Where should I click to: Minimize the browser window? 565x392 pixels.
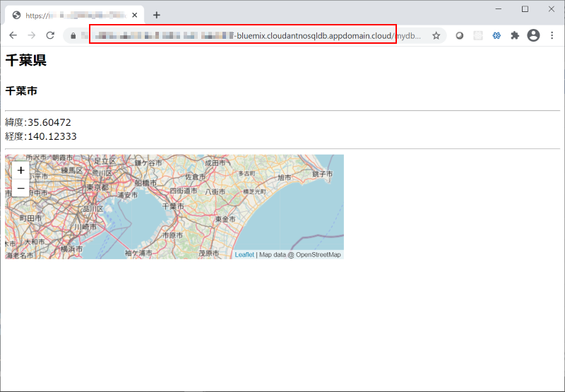[499, 9]
